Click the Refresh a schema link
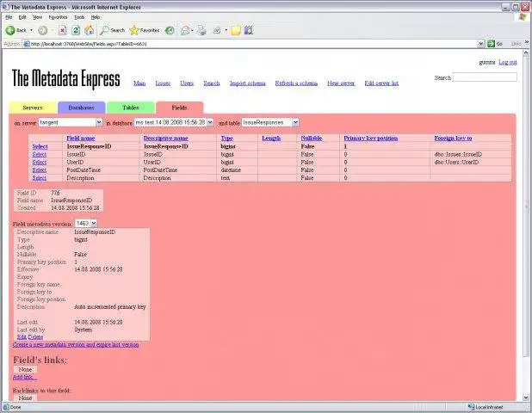 point(296,83)
